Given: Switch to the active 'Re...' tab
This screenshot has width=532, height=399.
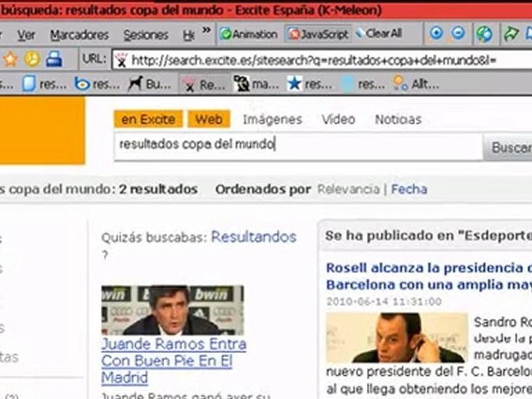Looking at the screenshot, I should click(203, 85).
